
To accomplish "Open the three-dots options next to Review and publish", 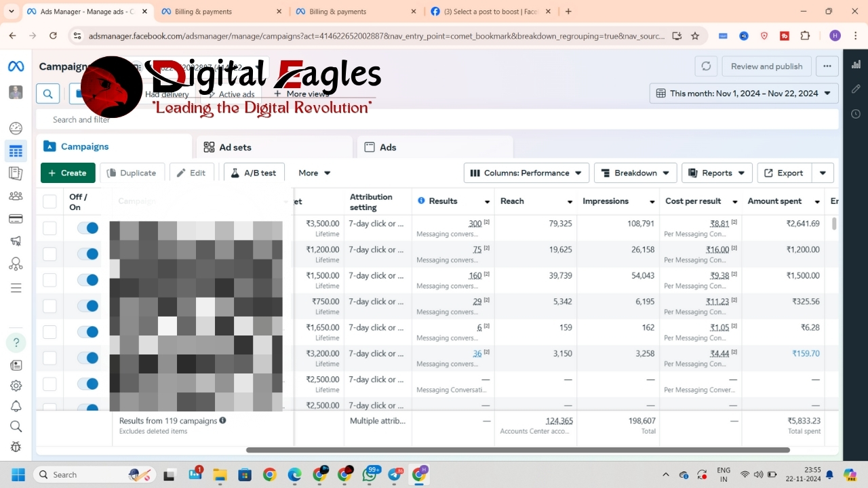I will point(827,66).
